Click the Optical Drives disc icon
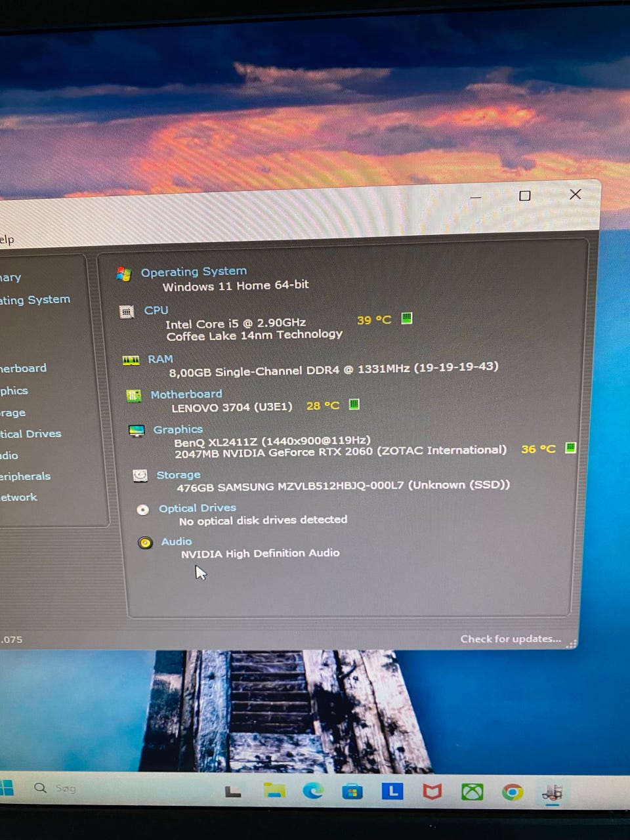 coord(142,510)
